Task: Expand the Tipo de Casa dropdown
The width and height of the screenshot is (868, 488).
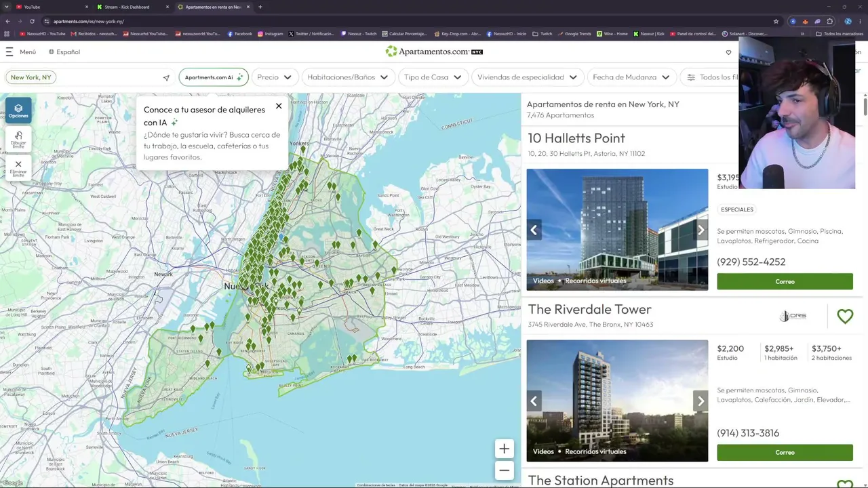Action: coord(433,77)
